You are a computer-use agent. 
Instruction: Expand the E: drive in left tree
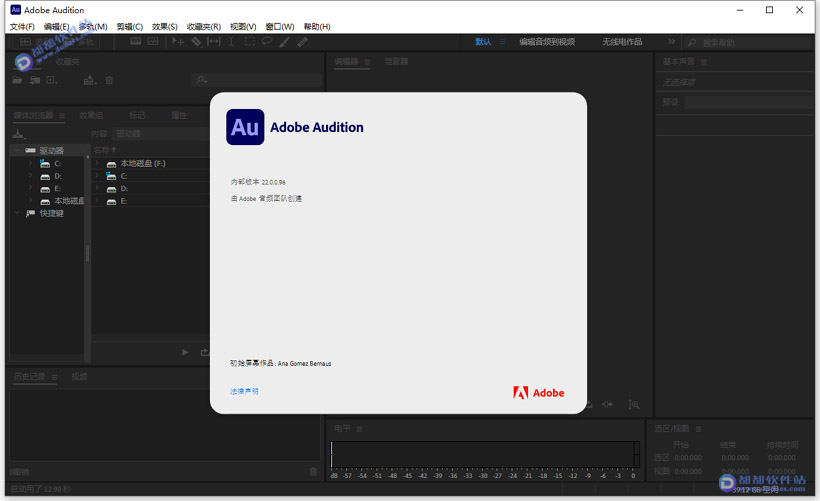[x=30, y=188]
